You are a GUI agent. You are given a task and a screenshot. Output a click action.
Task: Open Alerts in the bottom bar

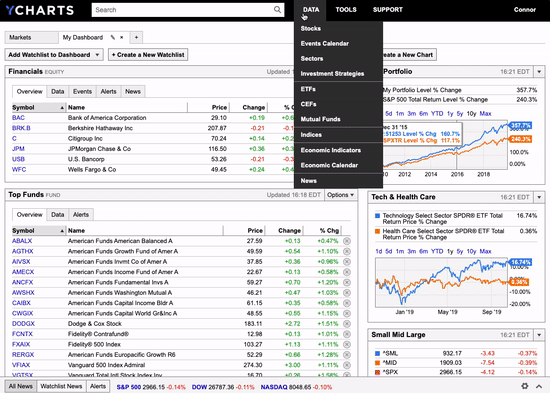[x=98, y=386]
